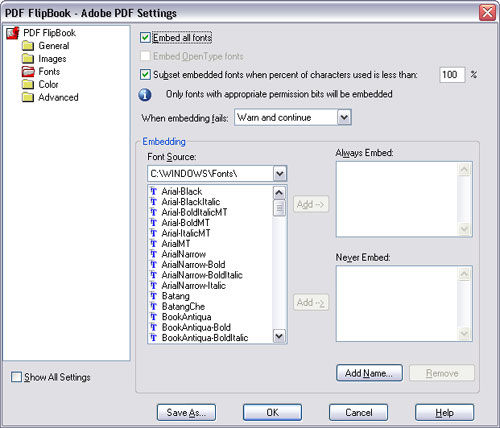
Task: Click Never Embed list scroll down arrow
Action: point(464,333)
